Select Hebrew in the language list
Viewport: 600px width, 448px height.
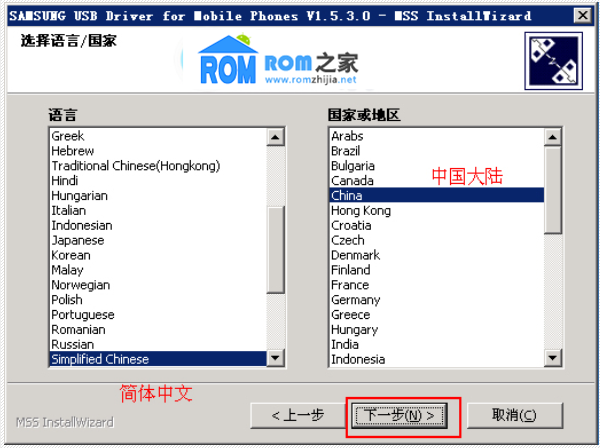click(x=158, y=151)
